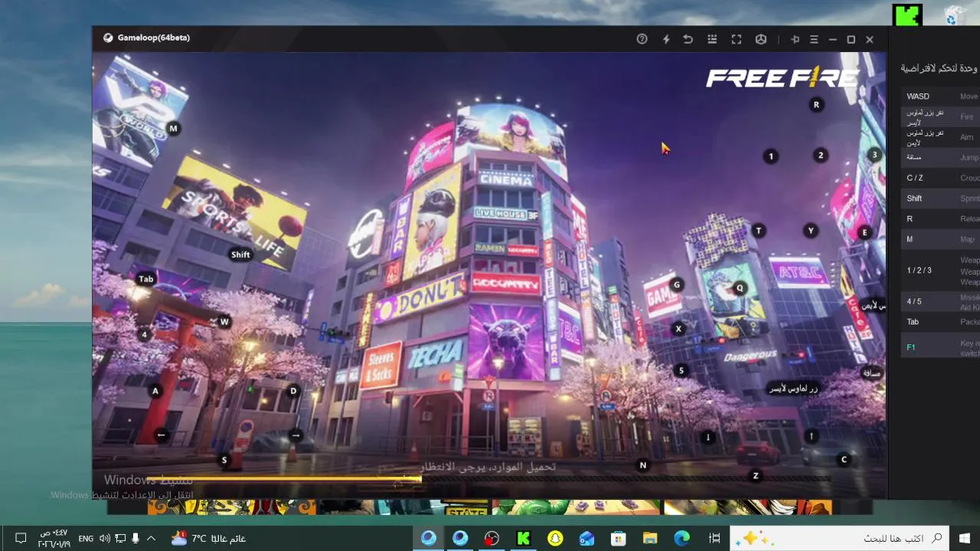Viewport: 980px width, 551px height.
Task: Click the taskbar search box 'اكتب هنا للبحث'
Action: click(x=840, y=539)
